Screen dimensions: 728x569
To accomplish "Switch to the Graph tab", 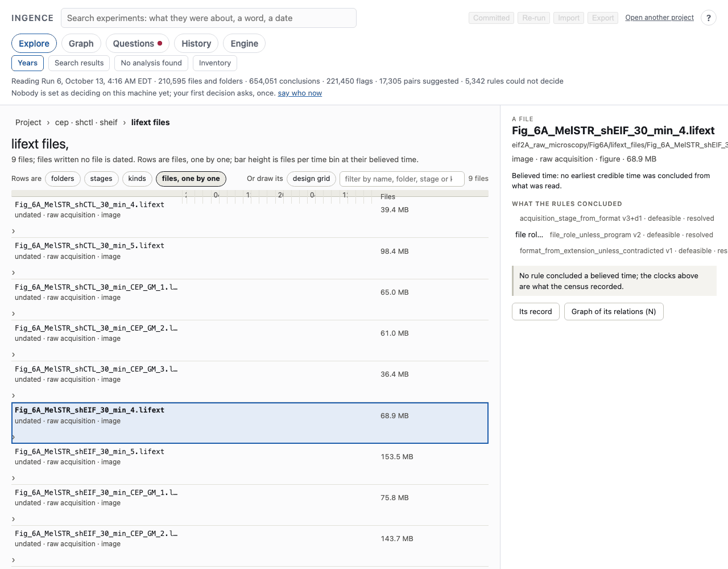I will [x=81, y=44].
